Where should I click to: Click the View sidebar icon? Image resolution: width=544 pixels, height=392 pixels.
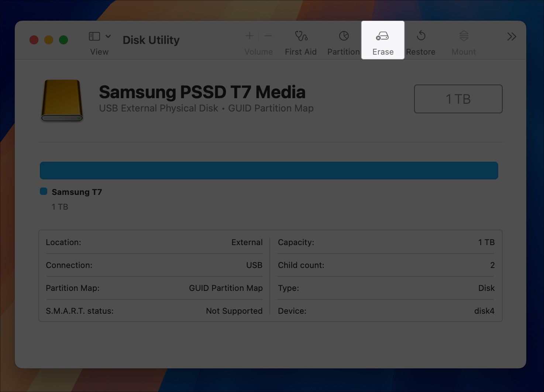94,36
